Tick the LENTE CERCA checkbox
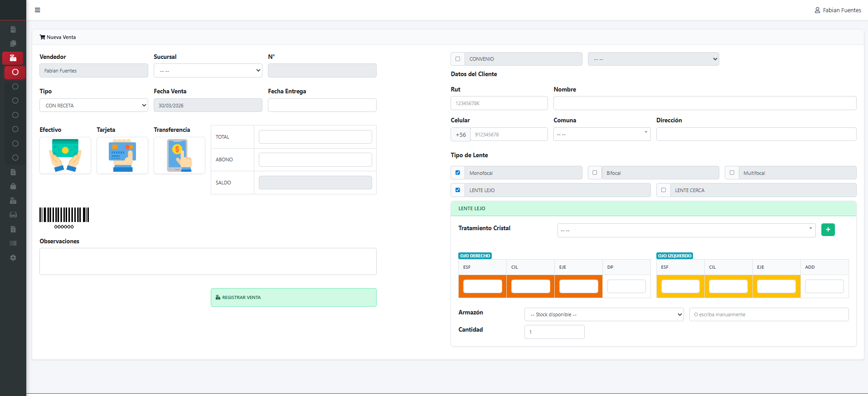The height and width of the screenshot is (396, 868). point(664,190)
